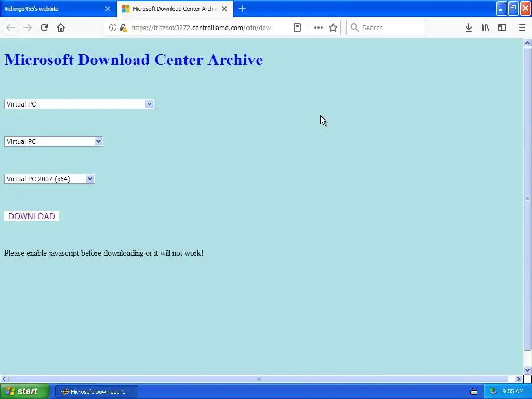Open the library bookshelf icon
Viewport: 532px width, 399px height.
pyautogui.click(x=485, y=28)
